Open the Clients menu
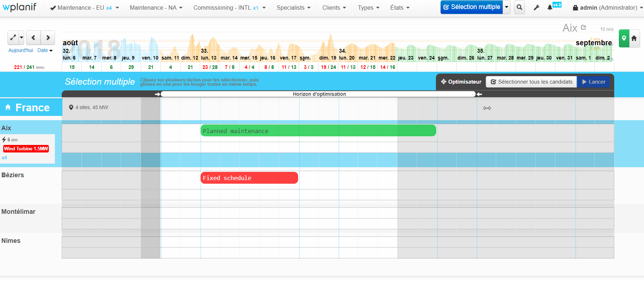Image resolution: width=644 pixels, height=282 pixels. coord(334,8)
